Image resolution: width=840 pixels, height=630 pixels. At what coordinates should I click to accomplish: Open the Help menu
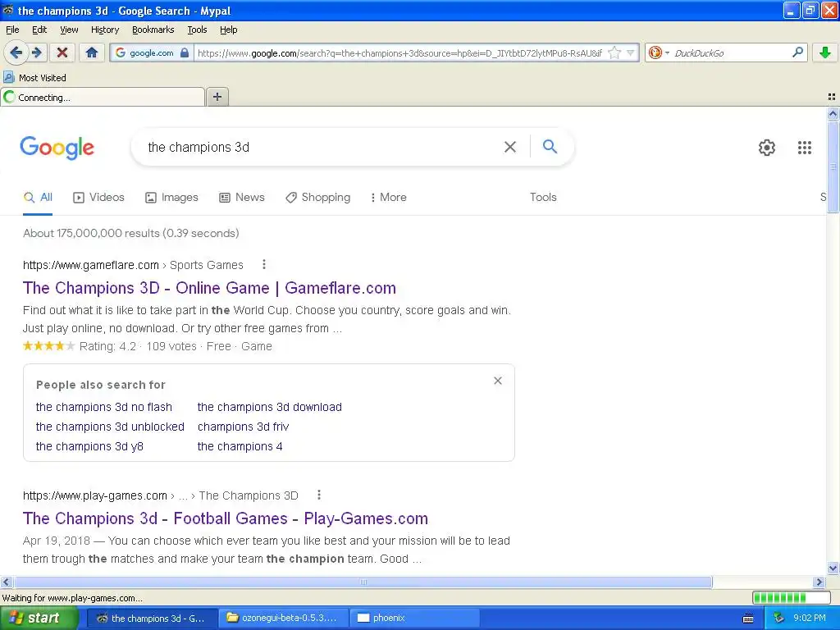[228, 30]
